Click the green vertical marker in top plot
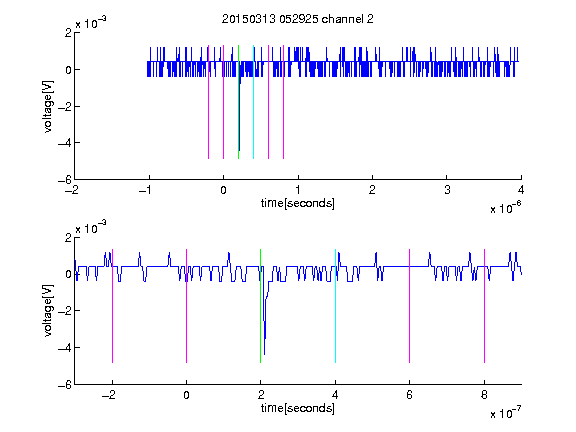Image resolution: width=576 pixels, height=432 pixels. click(238, 102)
